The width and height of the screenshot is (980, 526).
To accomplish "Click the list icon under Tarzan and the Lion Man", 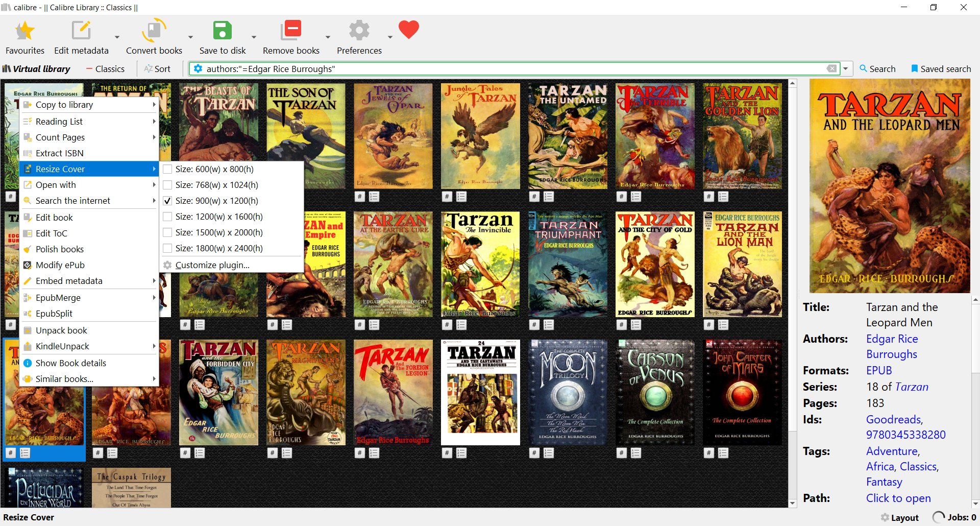I will pos(723,325).
